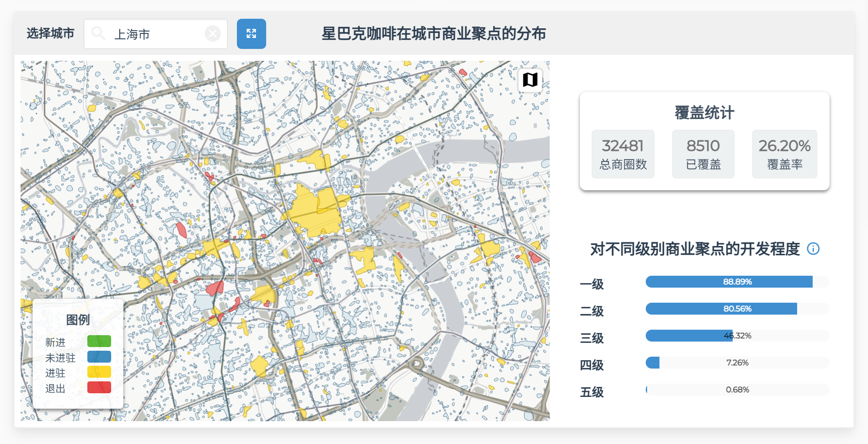Click the yellow 进驻 legend swatch
868x444 pixels.
[x=99, y=372]
